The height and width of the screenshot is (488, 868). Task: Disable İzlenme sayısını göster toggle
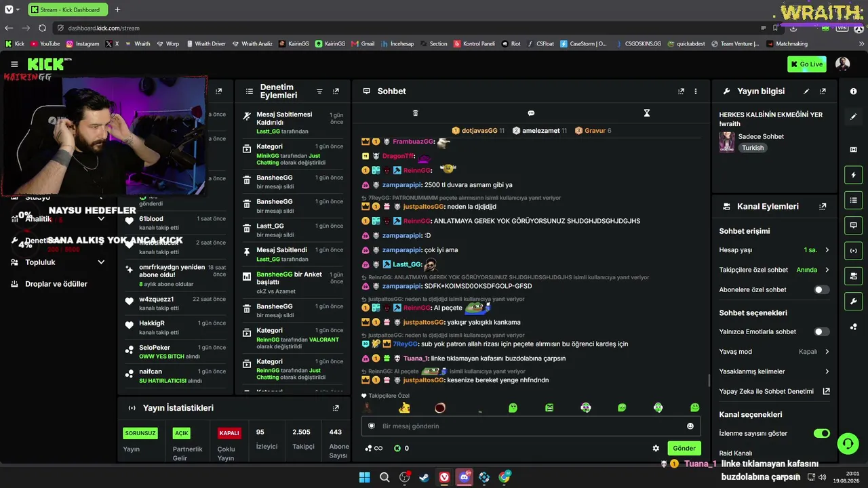[821, 433]
